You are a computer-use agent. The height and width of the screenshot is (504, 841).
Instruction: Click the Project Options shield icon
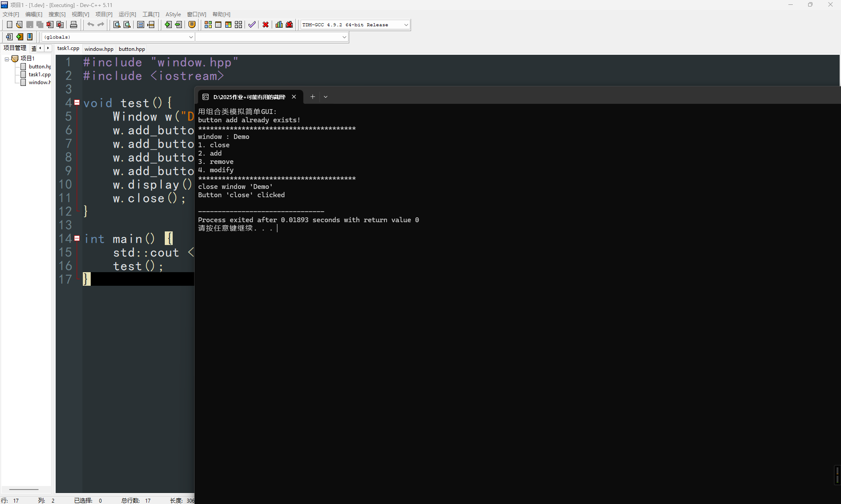192,25
